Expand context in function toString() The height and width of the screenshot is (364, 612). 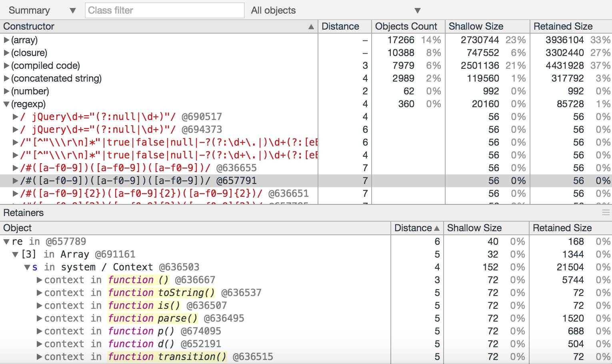pos(39,293)
